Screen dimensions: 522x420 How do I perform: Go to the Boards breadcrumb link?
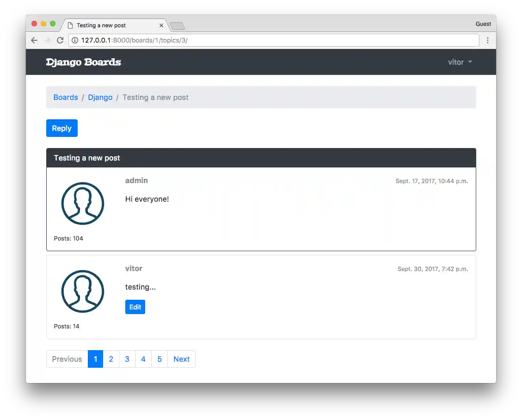point(66,97)
